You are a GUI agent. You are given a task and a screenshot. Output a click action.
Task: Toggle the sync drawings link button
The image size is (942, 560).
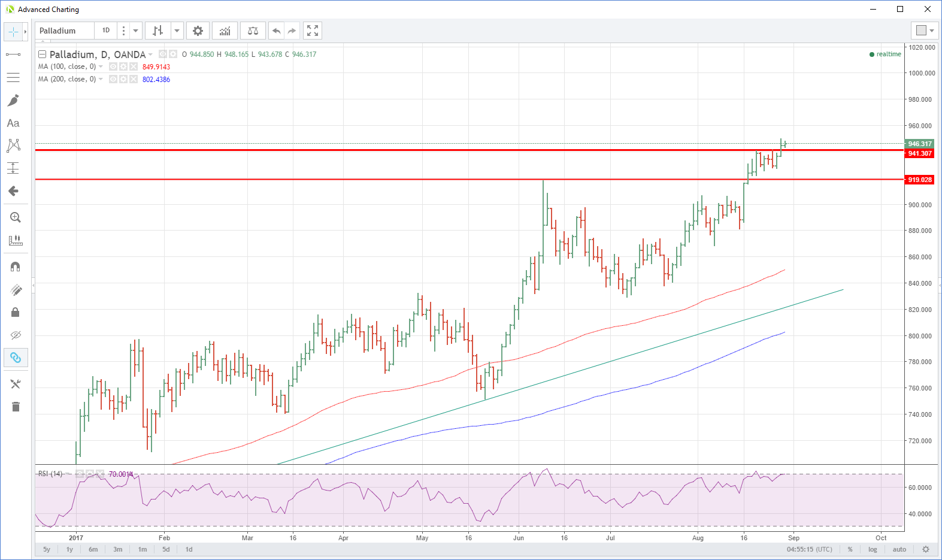[16, 358]
